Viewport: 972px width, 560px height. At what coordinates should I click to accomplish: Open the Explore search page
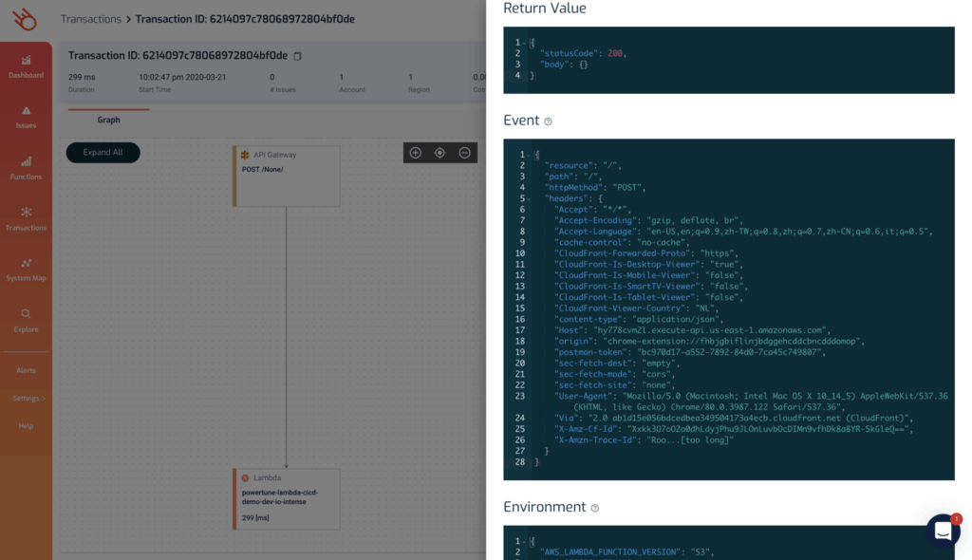pyautogui.click(x=26, y=320)
